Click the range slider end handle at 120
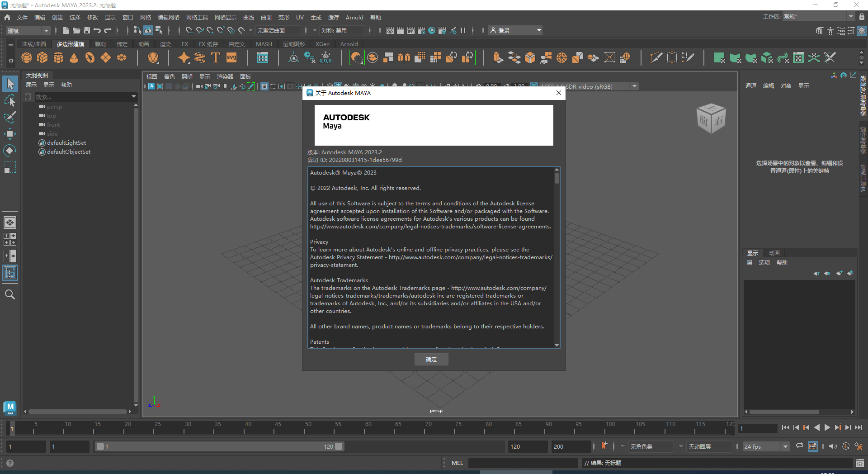 coord(339,446)
